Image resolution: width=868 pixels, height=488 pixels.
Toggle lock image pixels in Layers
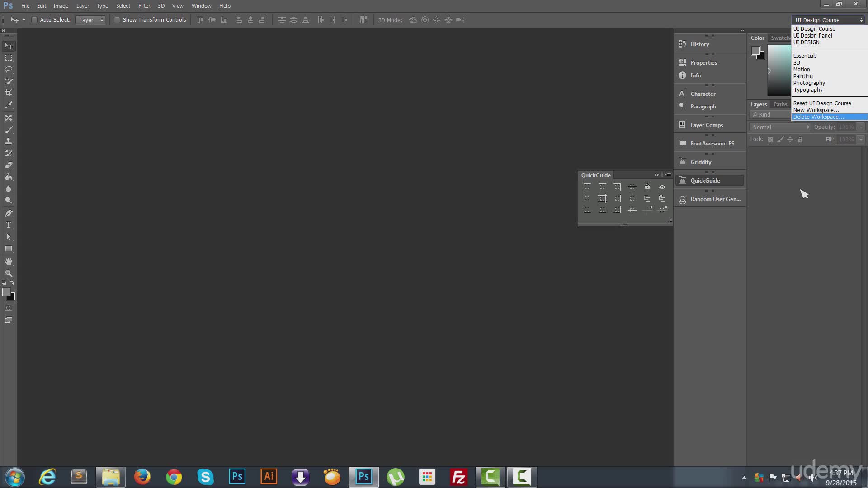(780, 140)
